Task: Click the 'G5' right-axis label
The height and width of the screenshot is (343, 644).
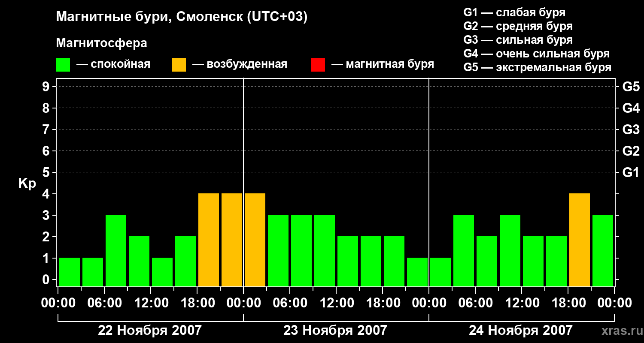Action: pos(631,87)
